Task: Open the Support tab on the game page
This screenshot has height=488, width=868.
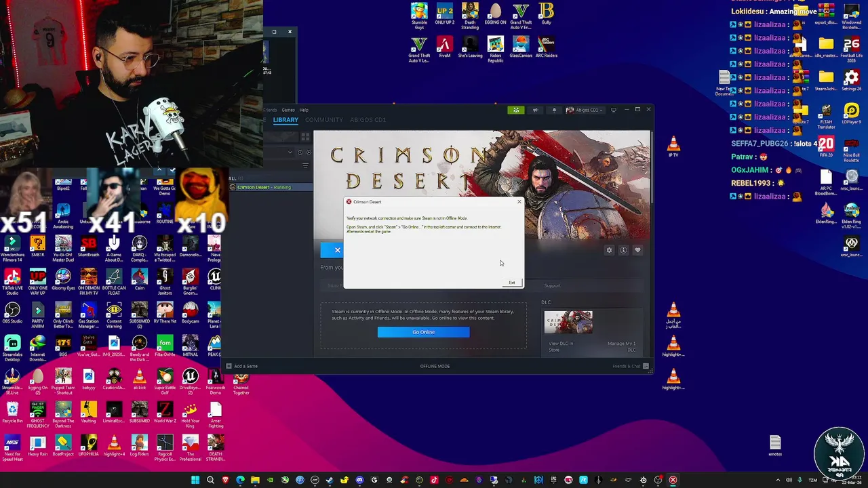Action: tap(552, 285)
